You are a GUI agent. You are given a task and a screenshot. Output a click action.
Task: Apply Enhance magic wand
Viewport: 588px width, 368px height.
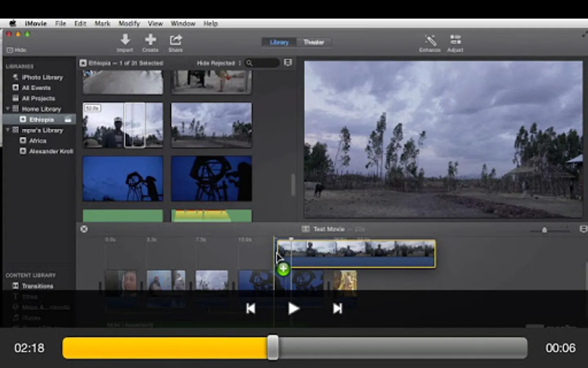tap(430, 40)
